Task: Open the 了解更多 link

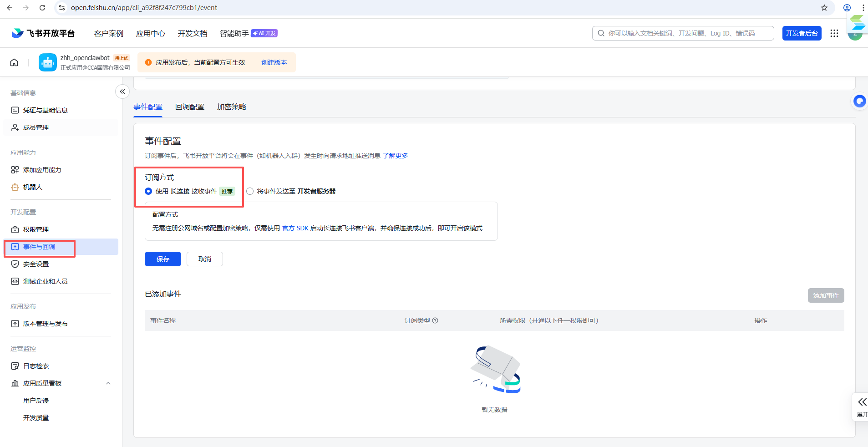Action: pos(395,156)
